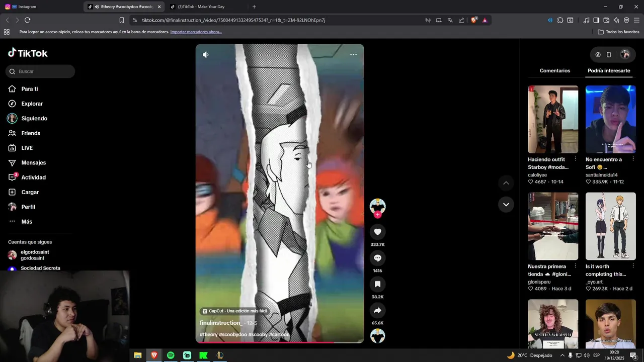Go to the previous video with the up arrow

pyautogui.click(x=506, y=183)
